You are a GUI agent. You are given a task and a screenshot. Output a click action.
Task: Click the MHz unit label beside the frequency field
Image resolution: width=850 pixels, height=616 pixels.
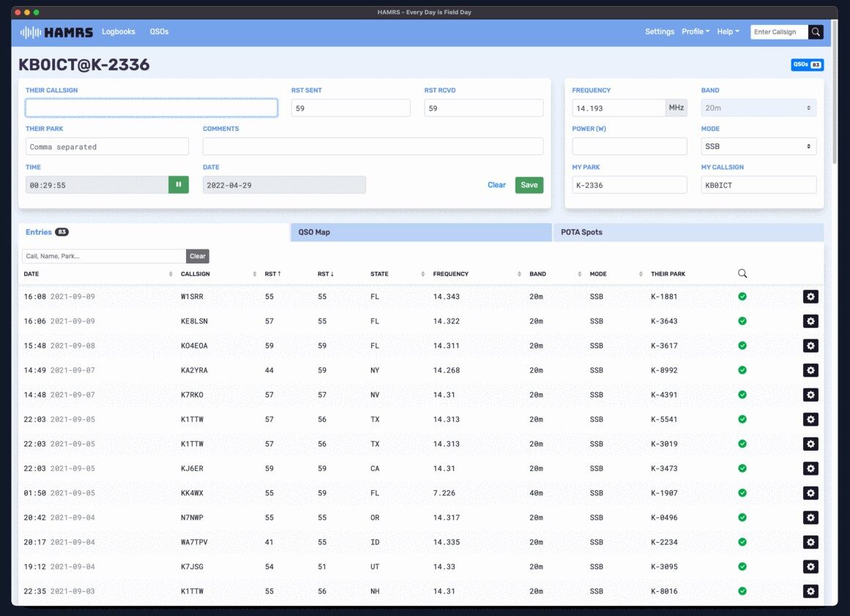(x=676, y=107)
